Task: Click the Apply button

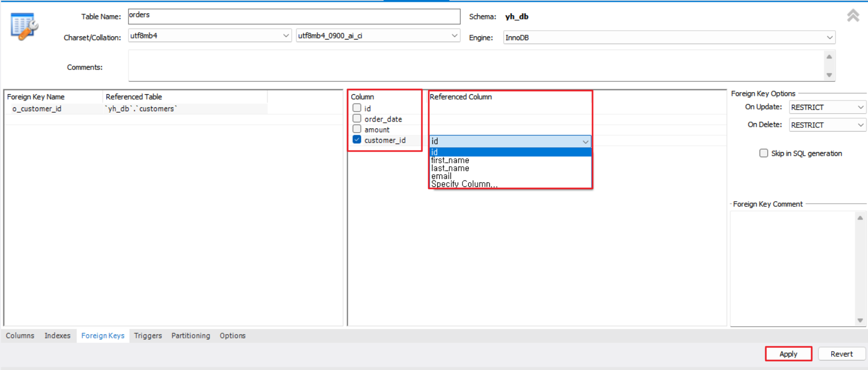Action: coord(788,354)
